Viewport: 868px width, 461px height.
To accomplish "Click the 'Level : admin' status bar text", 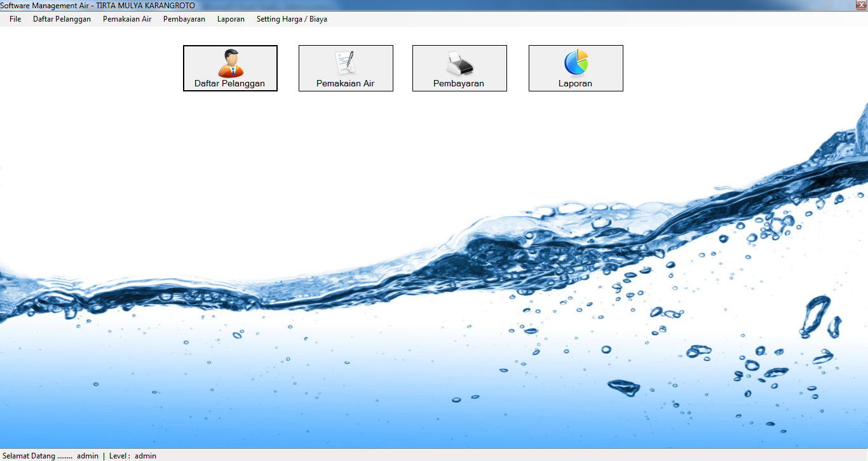I will pos(133,456).
